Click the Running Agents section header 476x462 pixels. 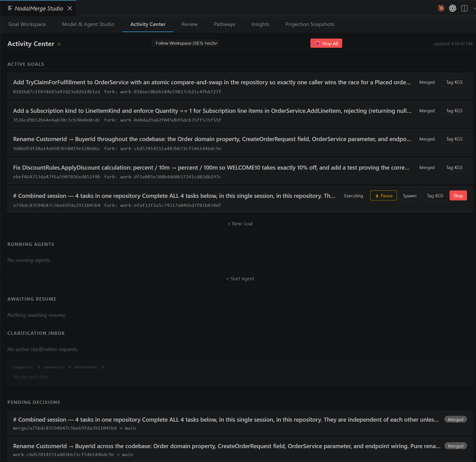31,244
